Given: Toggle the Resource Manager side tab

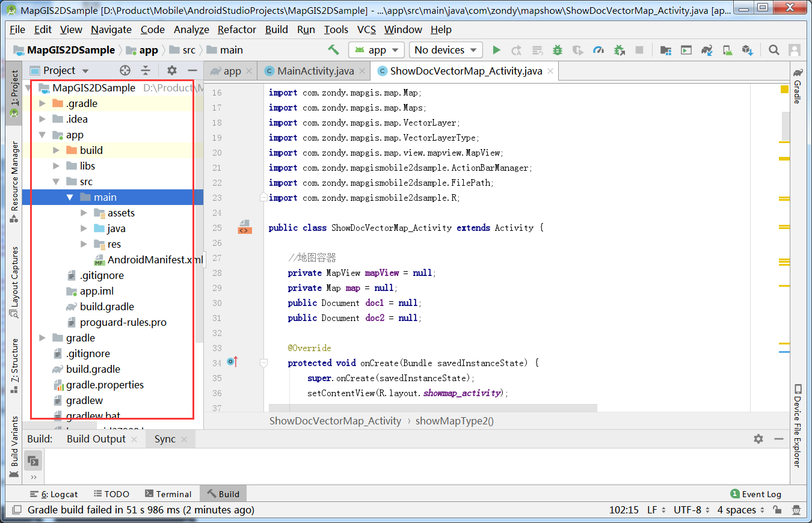Looking at the screenshot, I should pyautogui.click(x=14, y=183).
